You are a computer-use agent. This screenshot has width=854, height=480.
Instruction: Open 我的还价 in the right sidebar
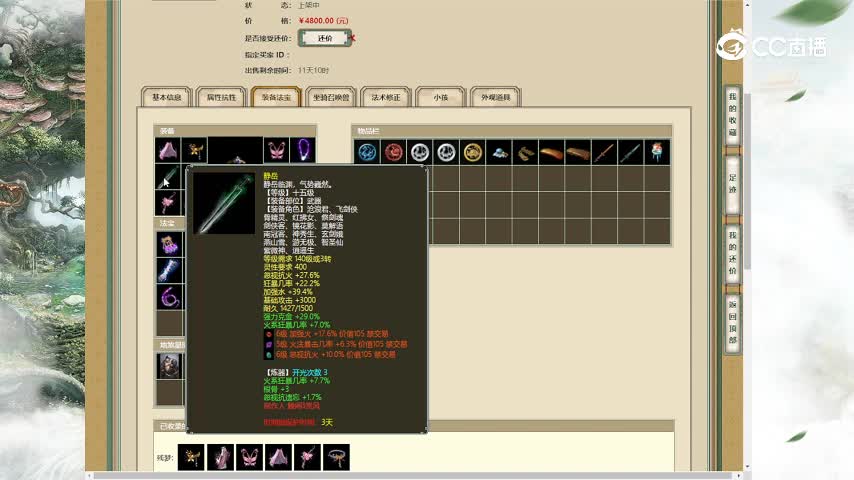(x=733, y=253)
